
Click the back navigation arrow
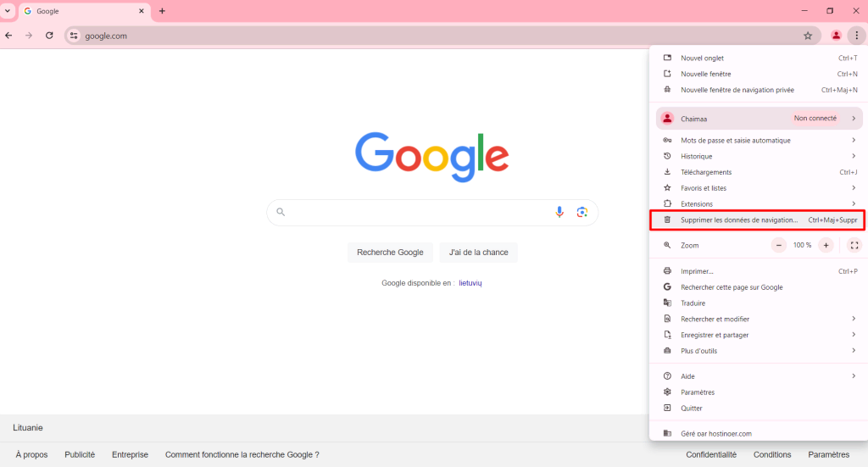click(8, 36)
